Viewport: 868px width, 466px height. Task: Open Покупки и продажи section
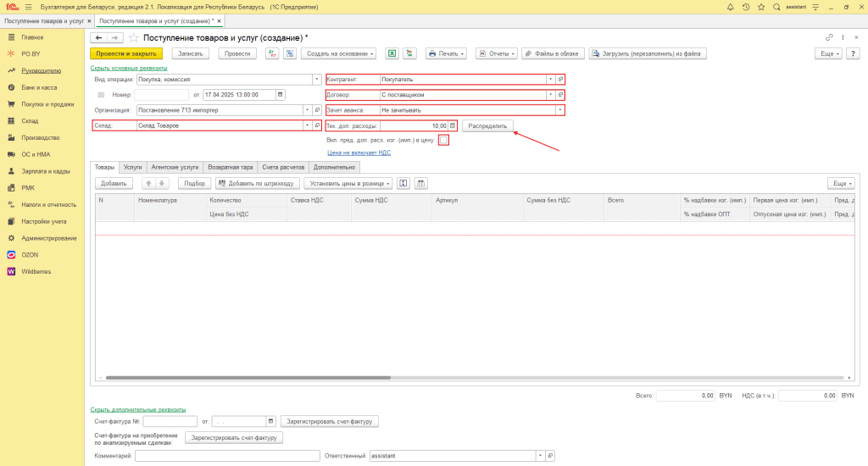(x=47, y=104)
